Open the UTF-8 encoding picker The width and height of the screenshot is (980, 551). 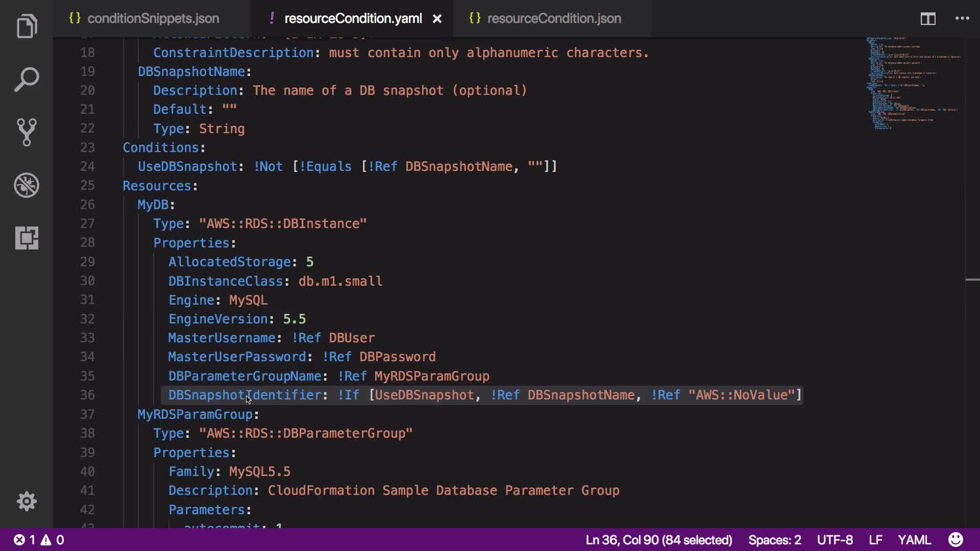pos(835,540)
